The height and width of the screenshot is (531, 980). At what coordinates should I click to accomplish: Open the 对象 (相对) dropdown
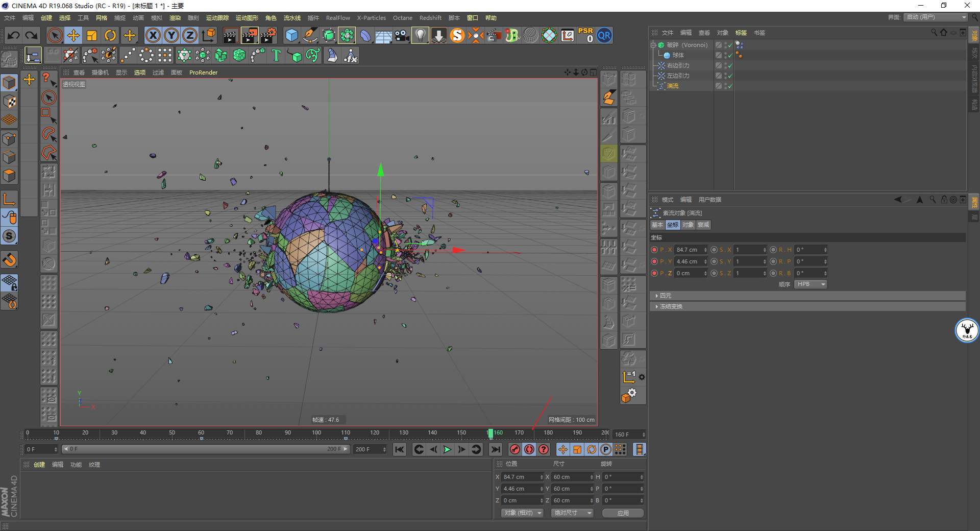click(x=523, y=513)
